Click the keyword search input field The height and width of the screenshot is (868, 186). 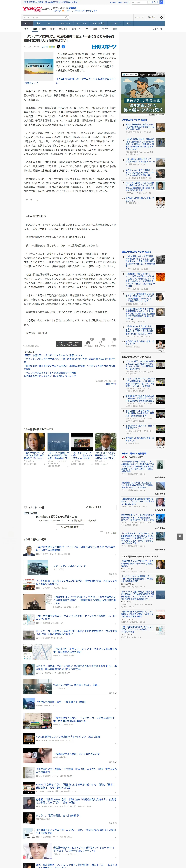click(x=44, y=18)
